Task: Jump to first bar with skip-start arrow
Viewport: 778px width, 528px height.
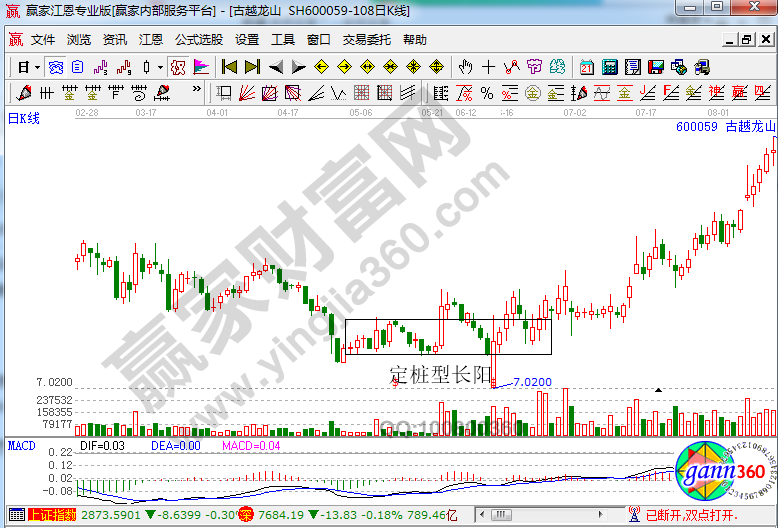Action: point(229,67)
